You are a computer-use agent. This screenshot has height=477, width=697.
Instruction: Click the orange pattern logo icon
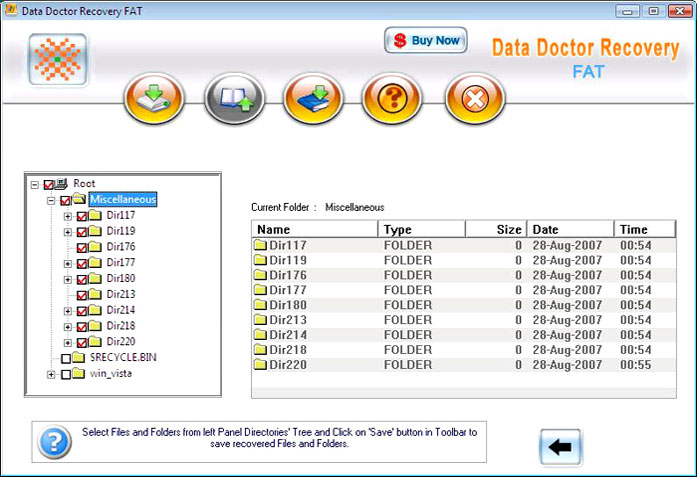click(58, 59)
